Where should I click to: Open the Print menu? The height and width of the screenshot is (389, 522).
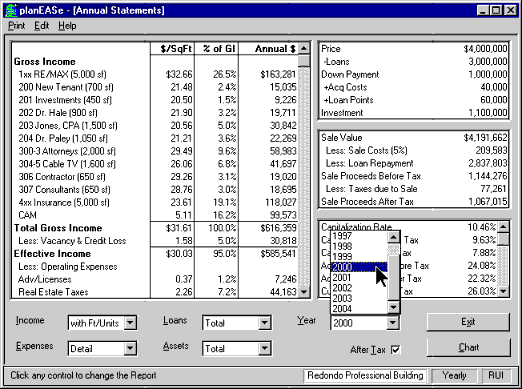click(x=17, y=26)
